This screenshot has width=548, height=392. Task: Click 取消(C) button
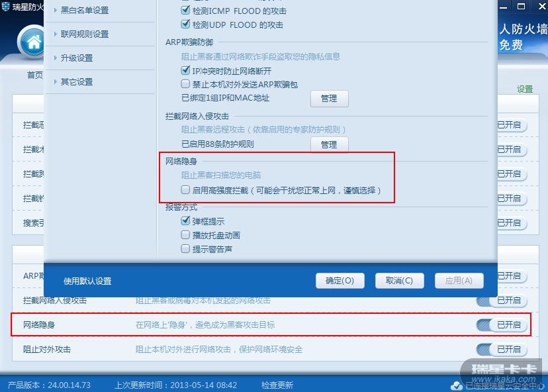pyautogui.click(x=399, y=281)
